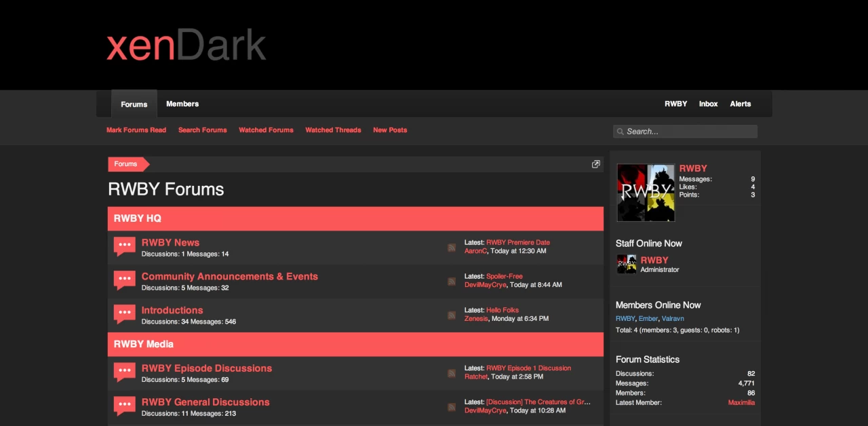Open Zenesis user profile link
The height and width of the screenshot is (426, 868).
476,319
